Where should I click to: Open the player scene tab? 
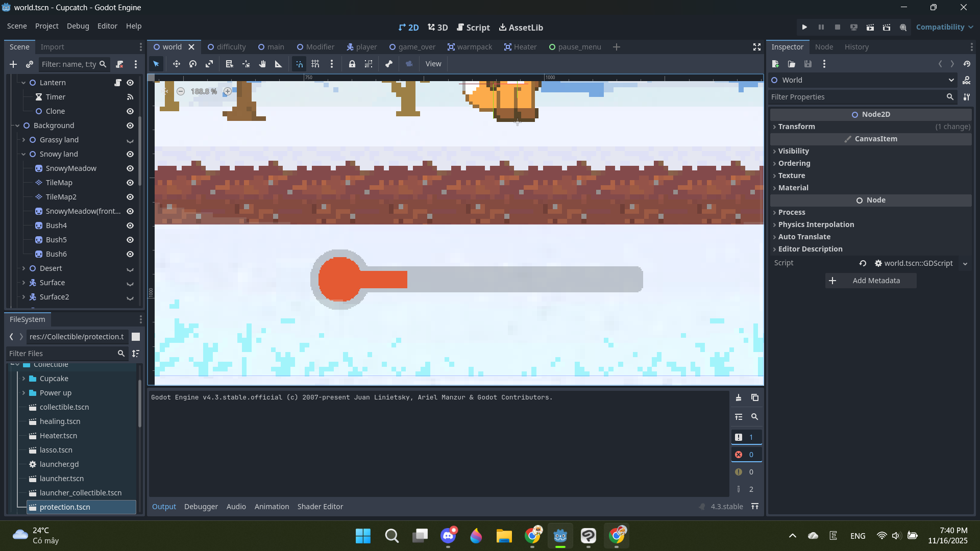(361, 47)
